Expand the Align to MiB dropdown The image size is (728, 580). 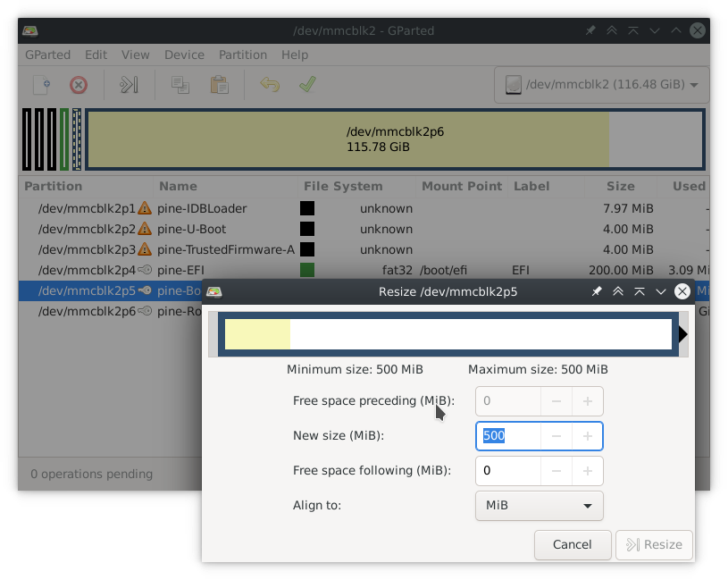[539, 506]
